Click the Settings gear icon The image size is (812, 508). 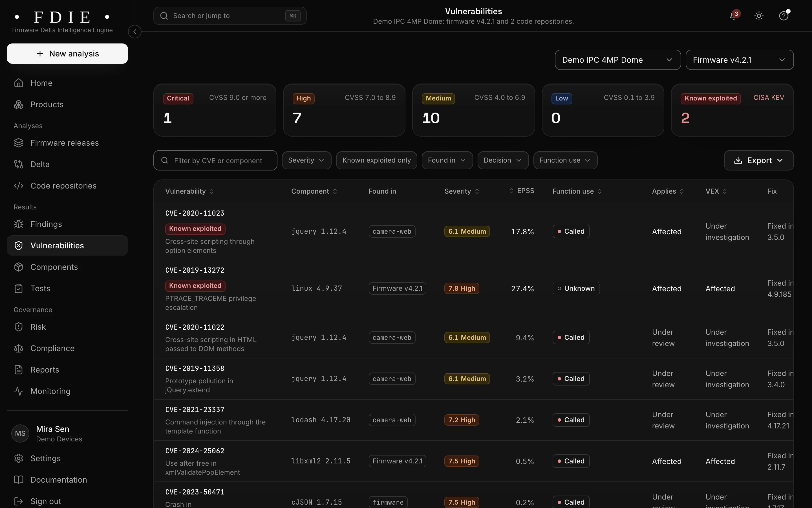pyautogui.click(x=19, y=459)
